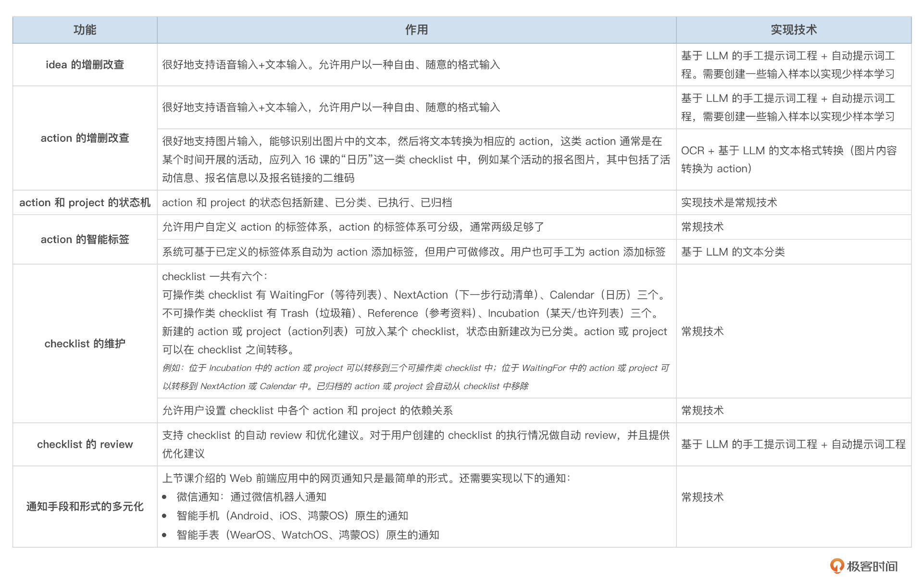Select the action 和 project 的状态机 cell
This screenshot has width=923, height=588.
coord(85,202)
